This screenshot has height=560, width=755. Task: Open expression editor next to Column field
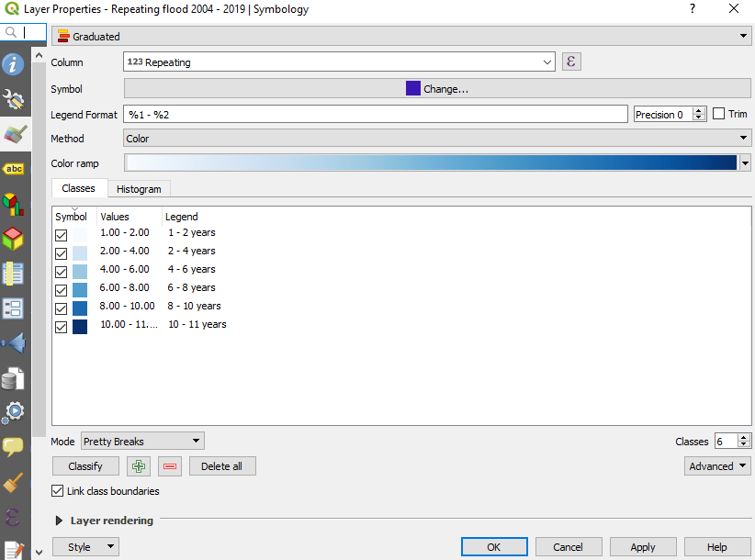tap(571, 62)
